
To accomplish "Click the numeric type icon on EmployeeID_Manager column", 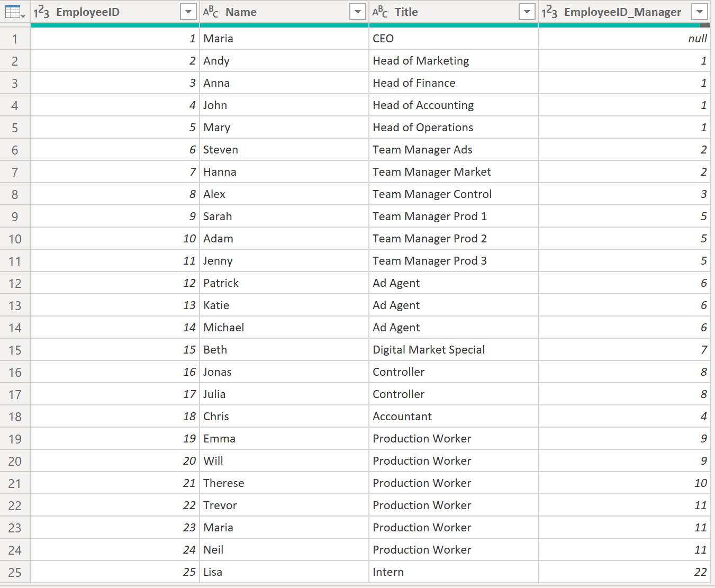I will tap(550, 12).
